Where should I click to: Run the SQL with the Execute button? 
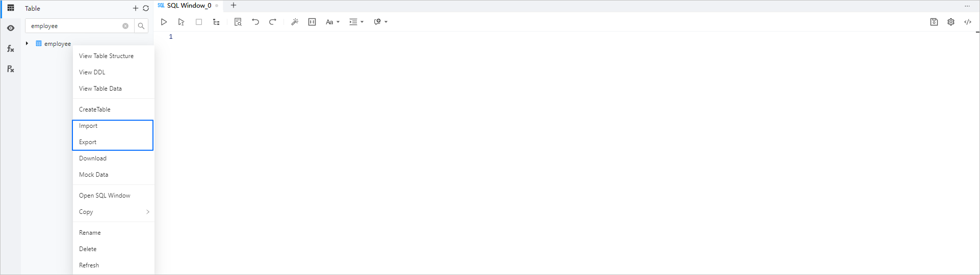164,22
